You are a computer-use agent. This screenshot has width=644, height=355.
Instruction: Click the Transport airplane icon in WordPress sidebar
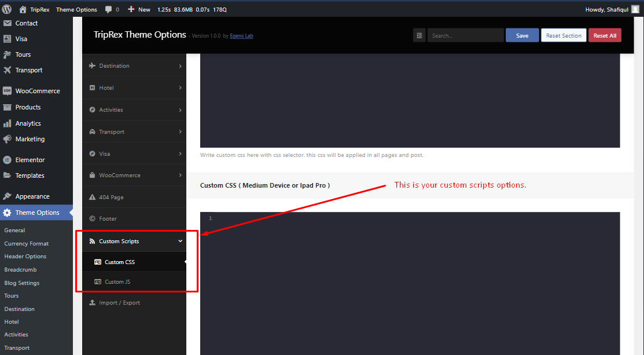[x=7, y=70]
